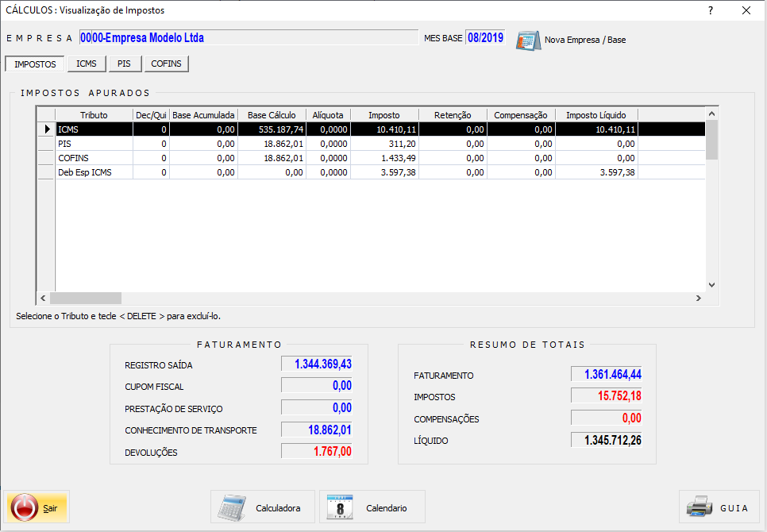Select the COFINS tributo row cell

coord(94,158)
